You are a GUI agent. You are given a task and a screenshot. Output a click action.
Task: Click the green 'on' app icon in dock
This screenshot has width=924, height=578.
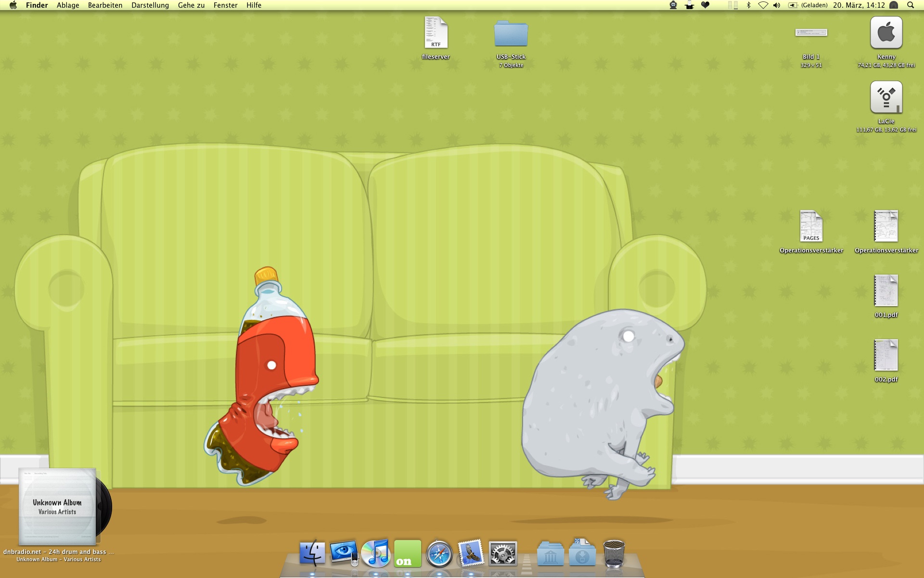click(x=407, y=553)
